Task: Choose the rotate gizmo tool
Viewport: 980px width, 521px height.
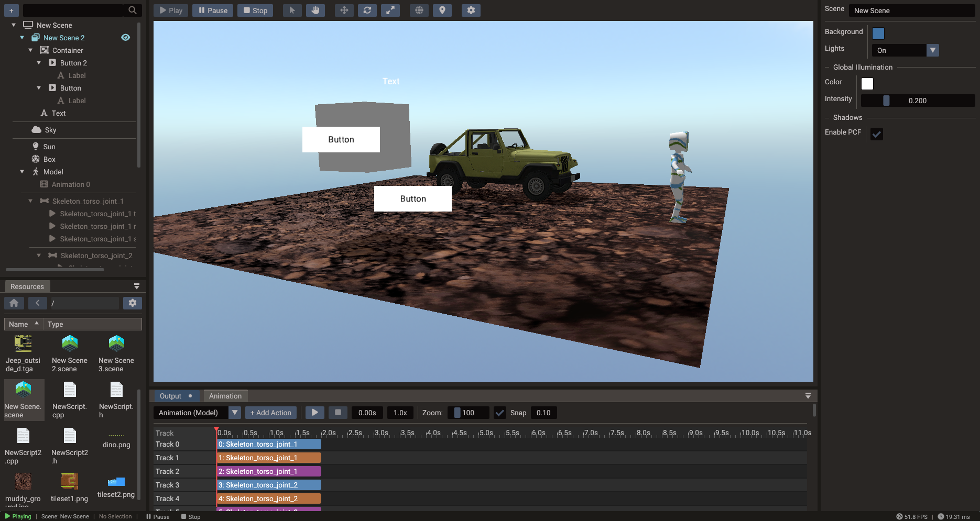Action: pyautogui.click(x=367, y=10)
